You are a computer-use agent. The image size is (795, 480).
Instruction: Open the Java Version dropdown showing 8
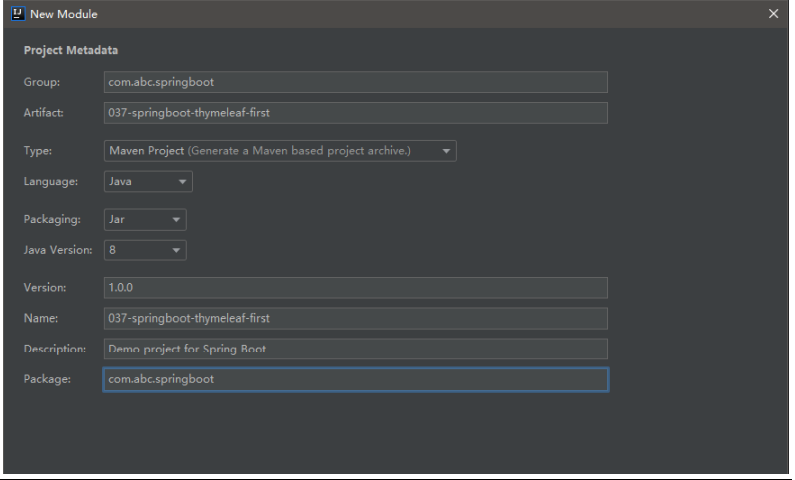click(x=145, y=250)
